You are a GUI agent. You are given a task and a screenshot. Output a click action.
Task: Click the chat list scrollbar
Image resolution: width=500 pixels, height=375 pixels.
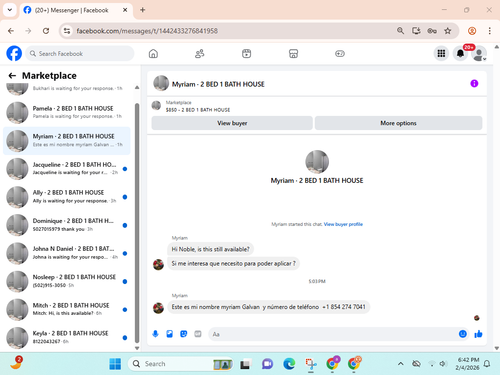click(137, 223)
